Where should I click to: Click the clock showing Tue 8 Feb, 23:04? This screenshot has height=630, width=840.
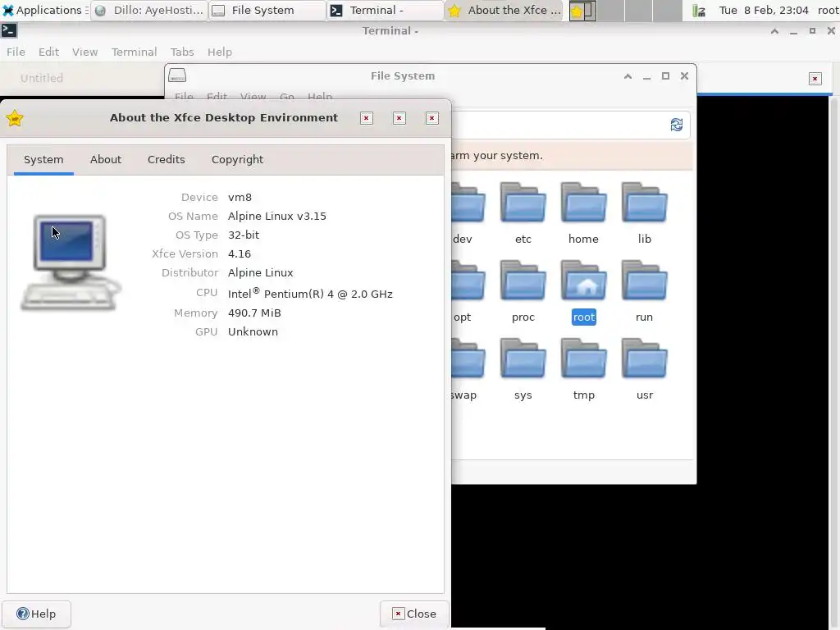[764, 10]
